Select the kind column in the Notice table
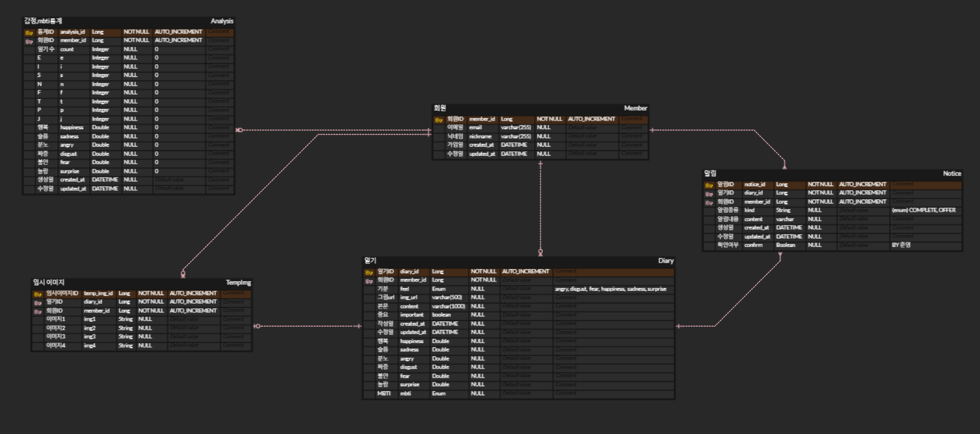The image size is (980, 434). pyautogui.click(x=750, y=210)
